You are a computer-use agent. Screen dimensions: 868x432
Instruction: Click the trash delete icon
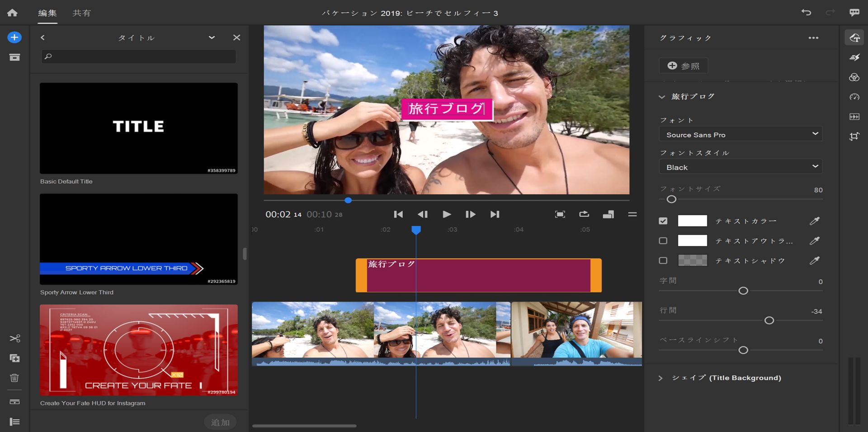[x=14, y=378]
